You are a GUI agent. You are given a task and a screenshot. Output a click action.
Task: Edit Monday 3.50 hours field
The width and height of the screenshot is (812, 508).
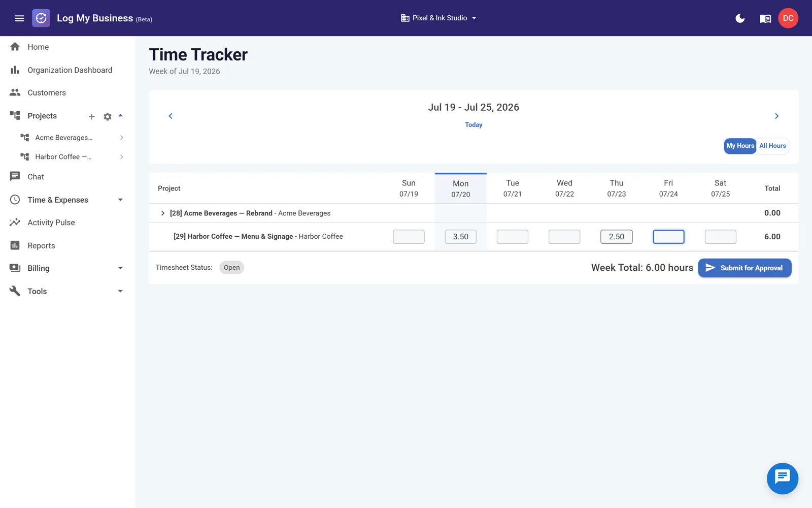(x=461, y=237)
